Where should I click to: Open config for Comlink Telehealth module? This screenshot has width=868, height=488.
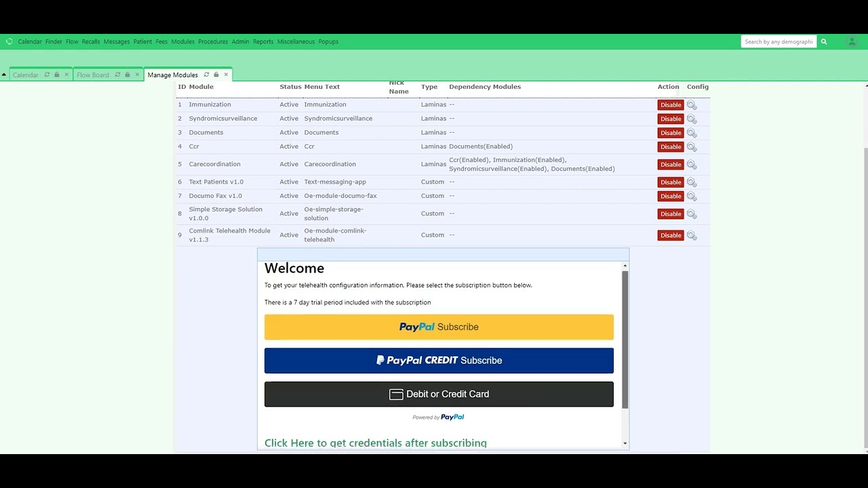pos(692,235)
